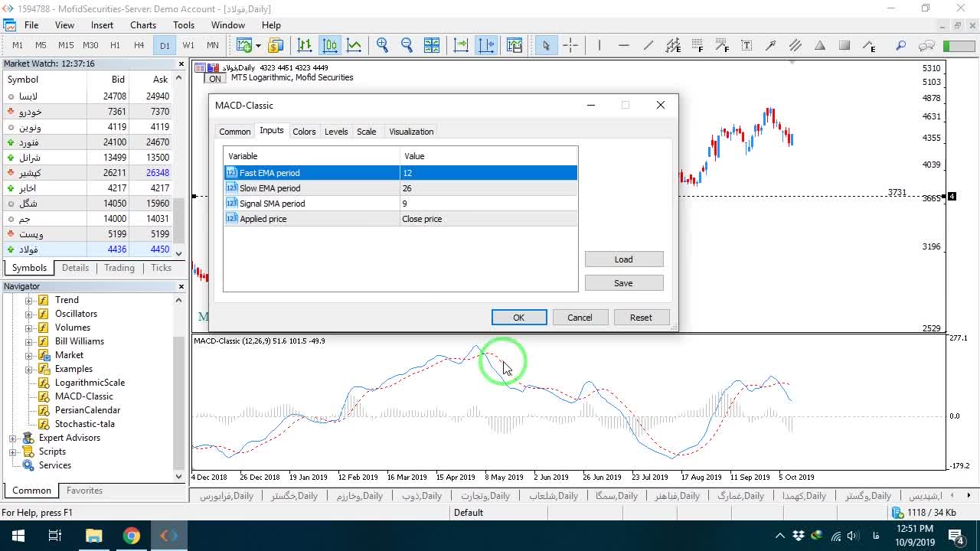Open the Trading tab in Market Watch

tap(119, 268)
